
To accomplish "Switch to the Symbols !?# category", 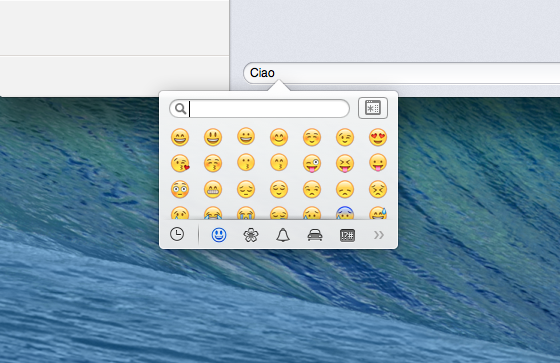I will point(347,235).
